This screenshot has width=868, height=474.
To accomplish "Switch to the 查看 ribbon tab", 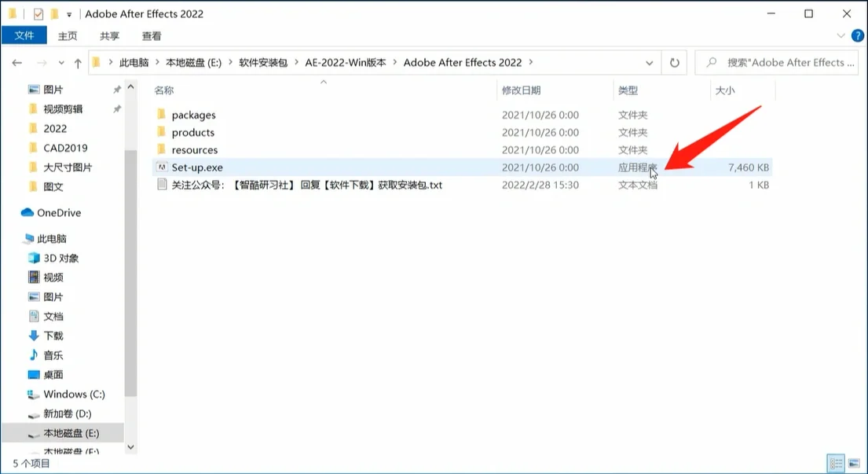I will (x=151, y=35).
